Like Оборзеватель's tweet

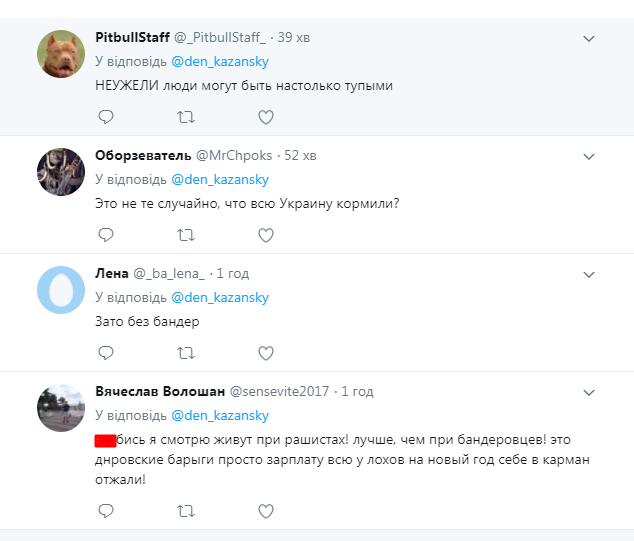pos(265,235)
